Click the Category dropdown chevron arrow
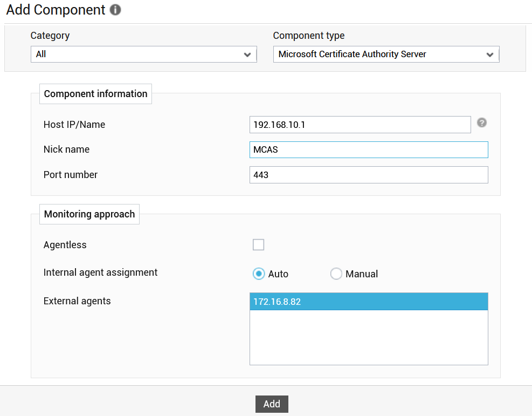 [247, 54]
